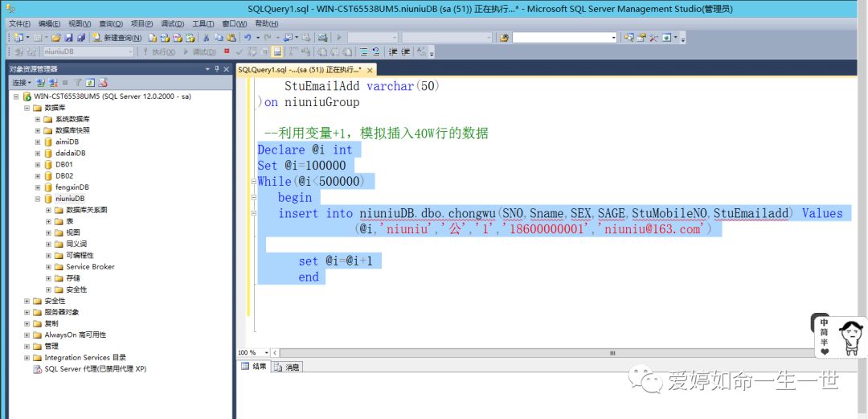Click the Refresh icon in Object Explorer
The image size is (868, 419).
[90, 83]
